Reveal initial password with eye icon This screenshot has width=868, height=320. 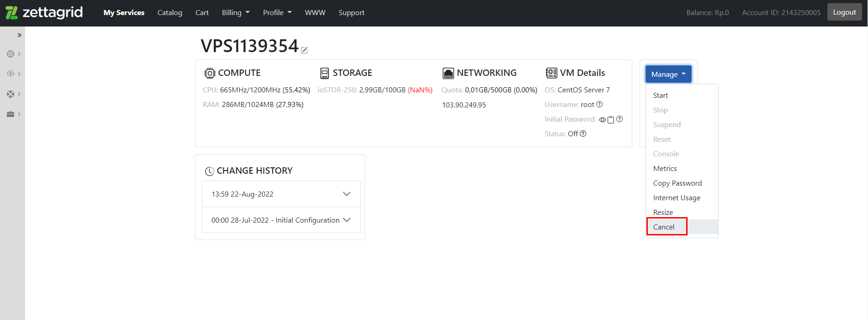click(x=603, y=120)
